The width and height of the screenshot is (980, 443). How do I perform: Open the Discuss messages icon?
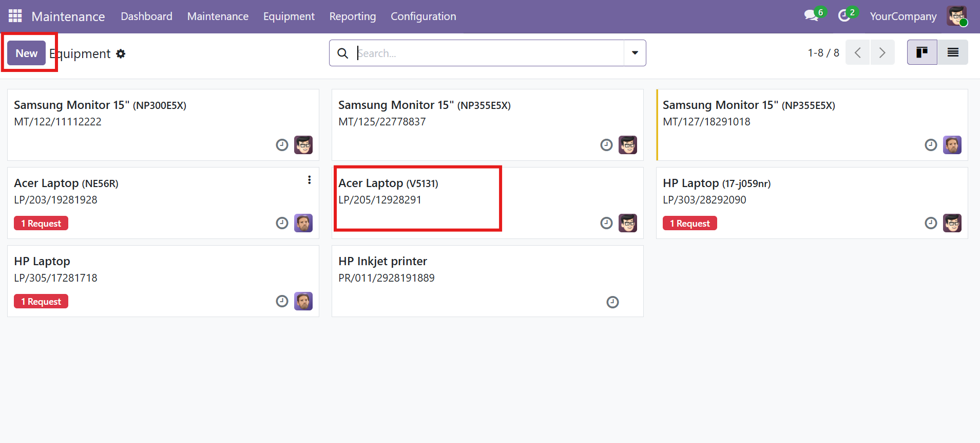[x=811, y=16]
